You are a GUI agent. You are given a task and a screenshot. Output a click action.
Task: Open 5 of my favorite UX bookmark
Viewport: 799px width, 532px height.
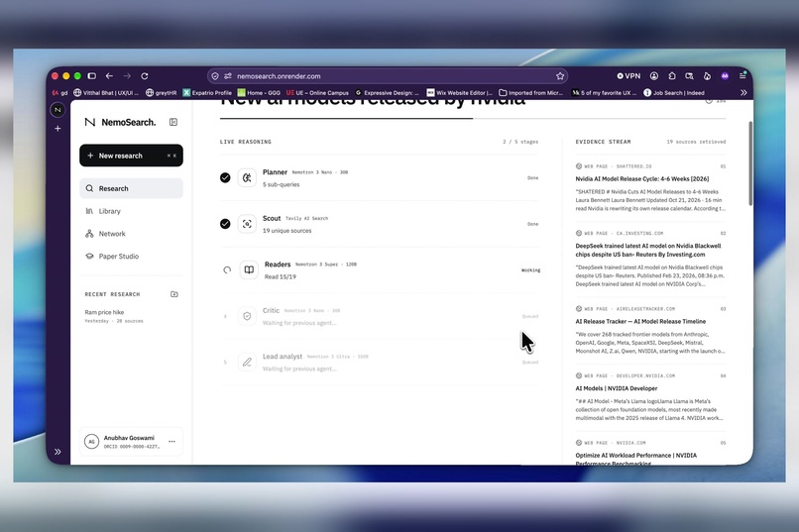pyautogui.click(x=605, y=93)
